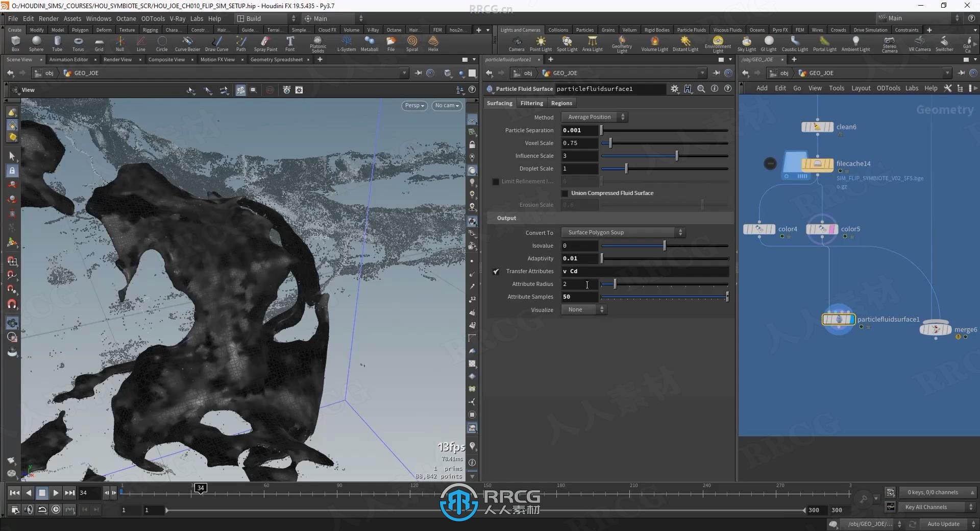Open the Visualize dropdown

[584, 310]
